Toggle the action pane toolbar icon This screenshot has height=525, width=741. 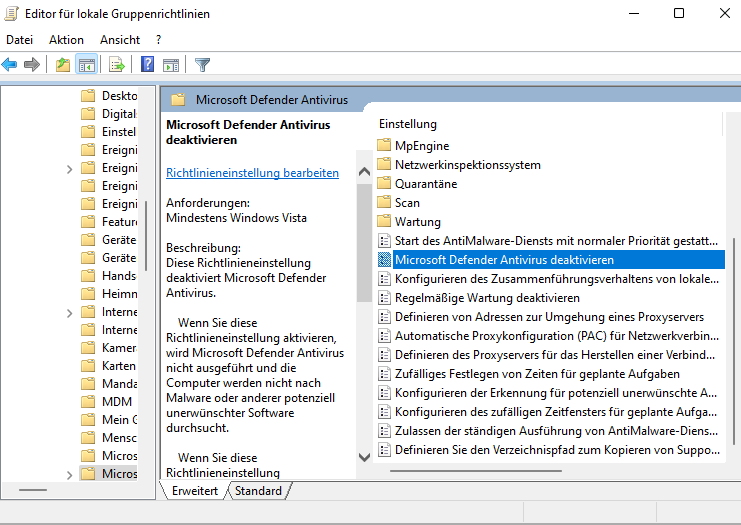(x=171, y=64)
